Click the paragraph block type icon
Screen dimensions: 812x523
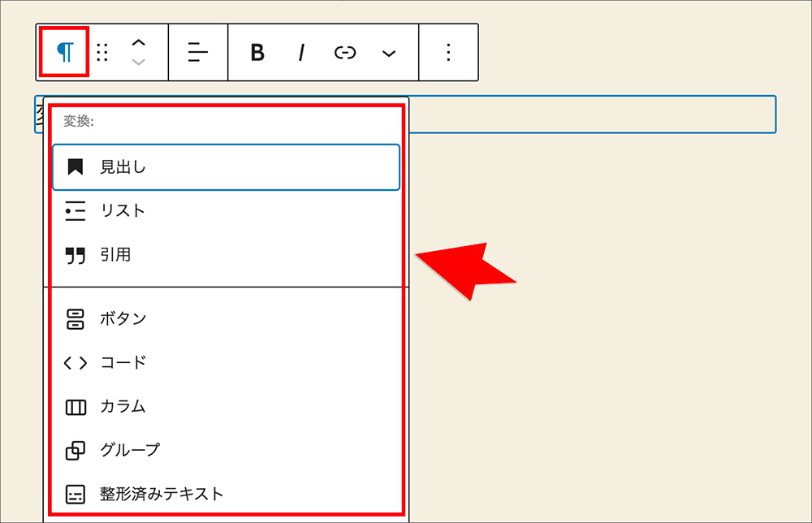pyautogui.click(x=64, y=53)
